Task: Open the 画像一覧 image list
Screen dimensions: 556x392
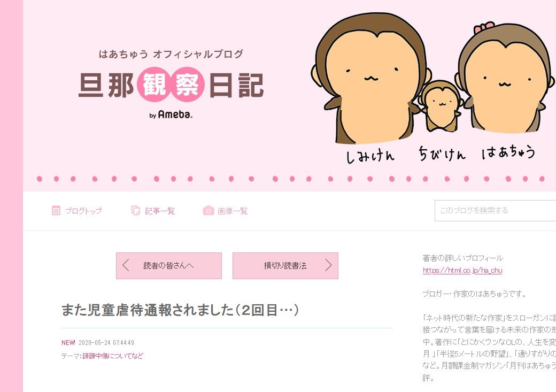Action: [226, 211]
